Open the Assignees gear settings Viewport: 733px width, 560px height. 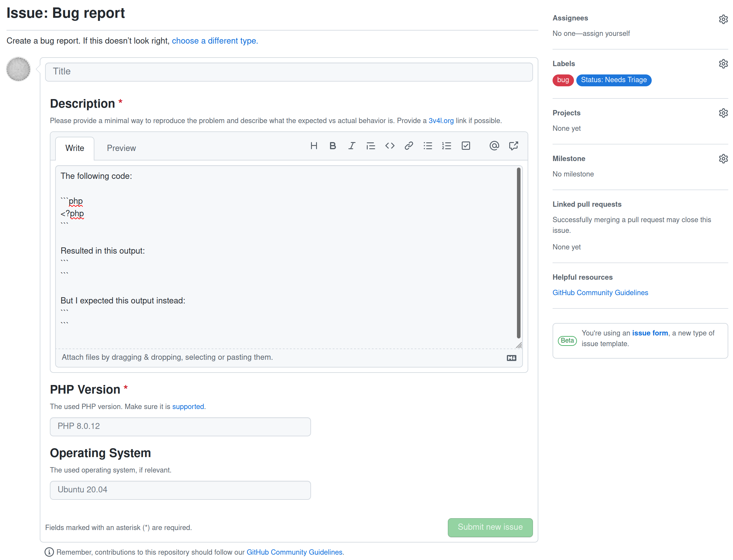723,19
